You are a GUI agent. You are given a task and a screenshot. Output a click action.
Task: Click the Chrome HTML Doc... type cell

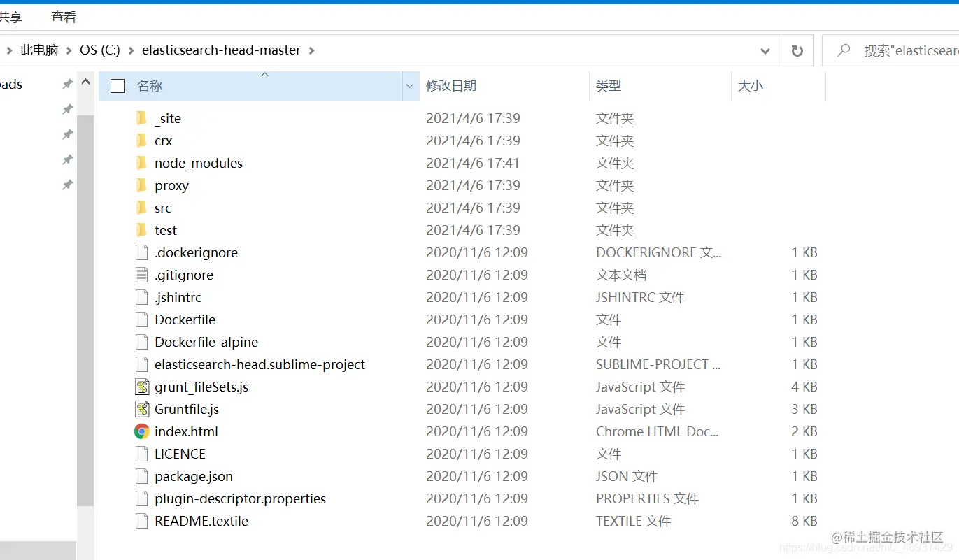658,431
